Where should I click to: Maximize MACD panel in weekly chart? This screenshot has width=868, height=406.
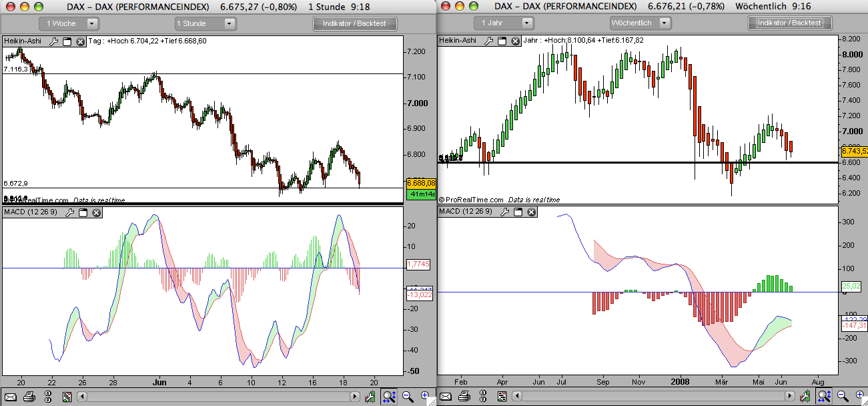click(518, 212)
